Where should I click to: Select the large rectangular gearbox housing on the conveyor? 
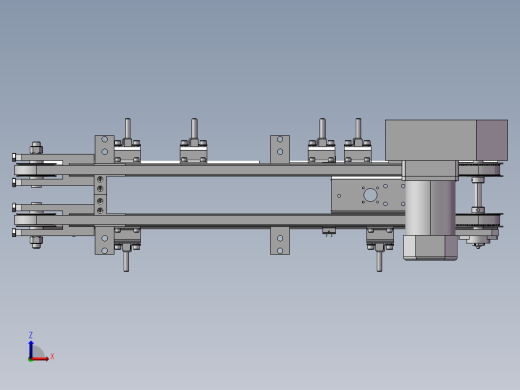pyautogui.click(x=446, y=140)
